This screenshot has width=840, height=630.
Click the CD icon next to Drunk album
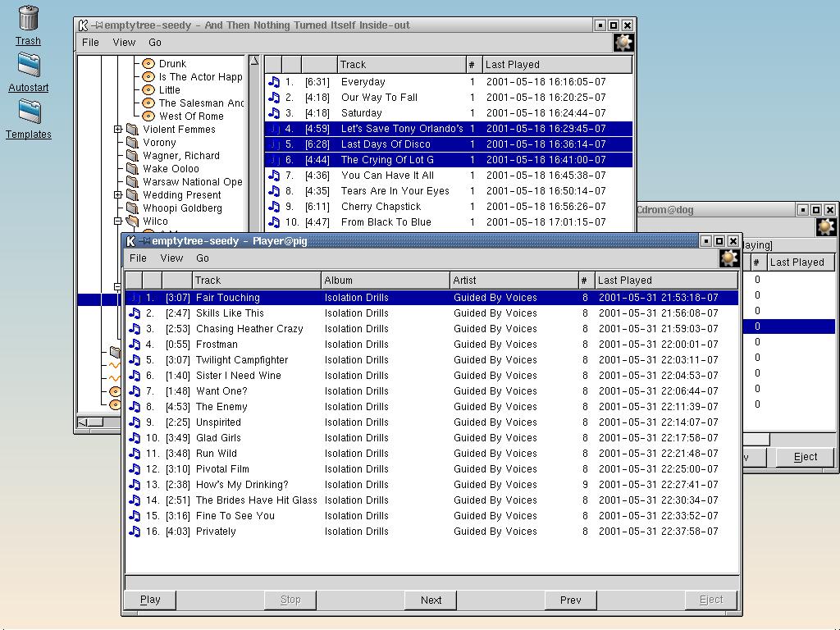click(x=148, y=63)
